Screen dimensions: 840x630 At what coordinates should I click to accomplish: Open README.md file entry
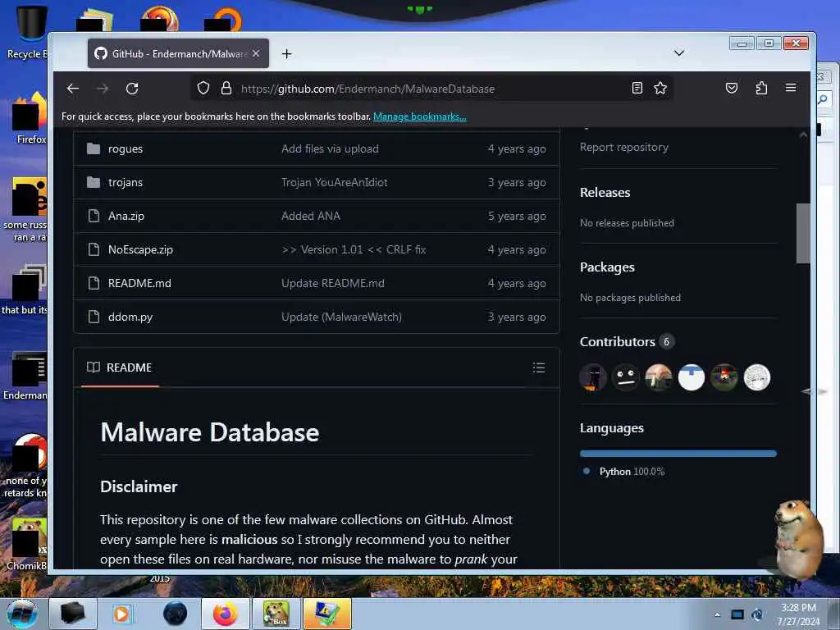(139, 283)
